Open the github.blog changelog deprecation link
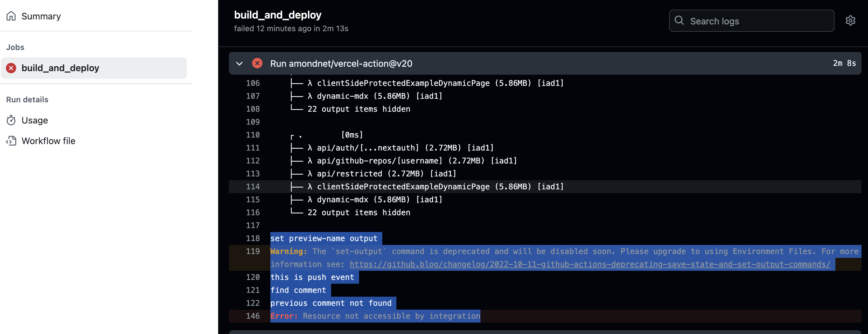 tap(590, 264)
